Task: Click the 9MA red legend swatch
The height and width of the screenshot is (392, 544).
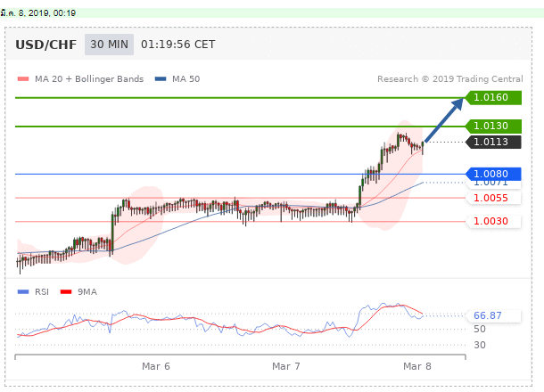Action: point(66,292)
